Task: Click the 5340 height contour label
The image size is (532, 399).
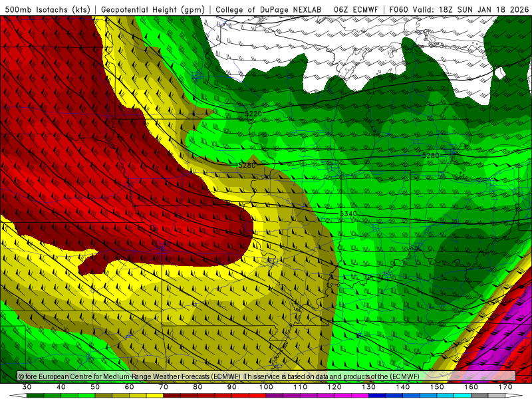Action: pos(348,213)
